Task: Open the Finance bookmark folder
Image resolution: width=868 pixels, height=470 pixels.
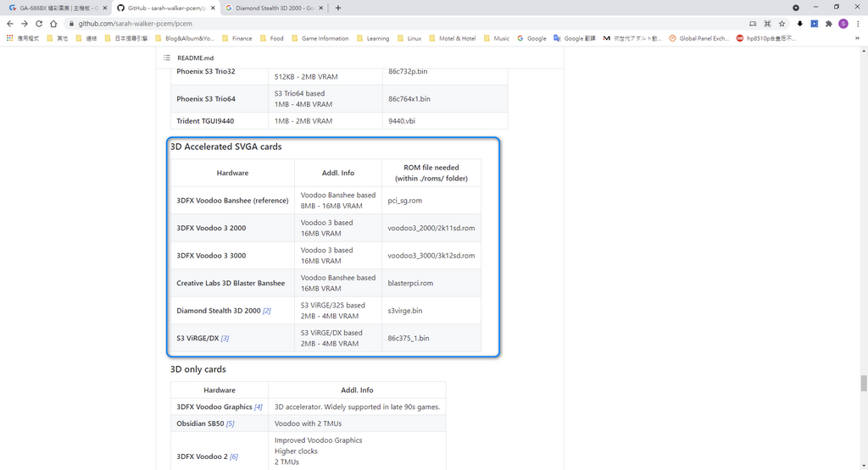Action: pos(236,38)
